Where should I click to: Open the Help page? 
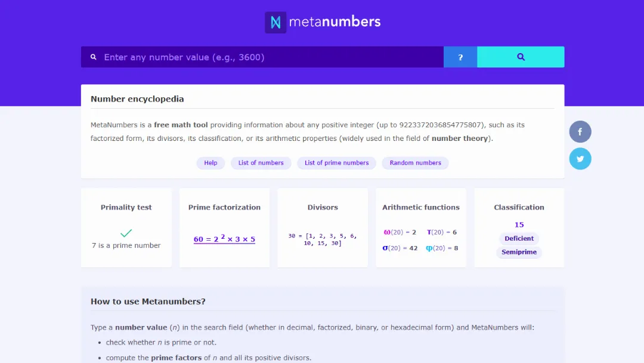coord(210,162)
